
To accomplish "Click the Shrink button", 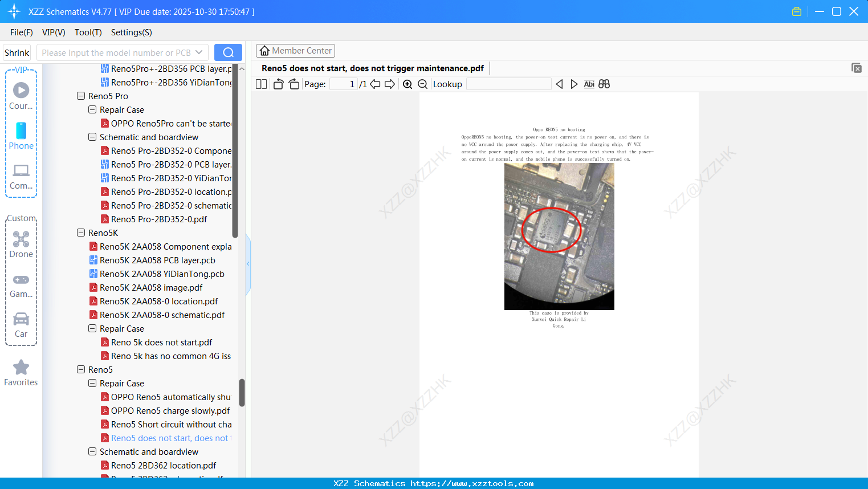I will pos(17,52).
